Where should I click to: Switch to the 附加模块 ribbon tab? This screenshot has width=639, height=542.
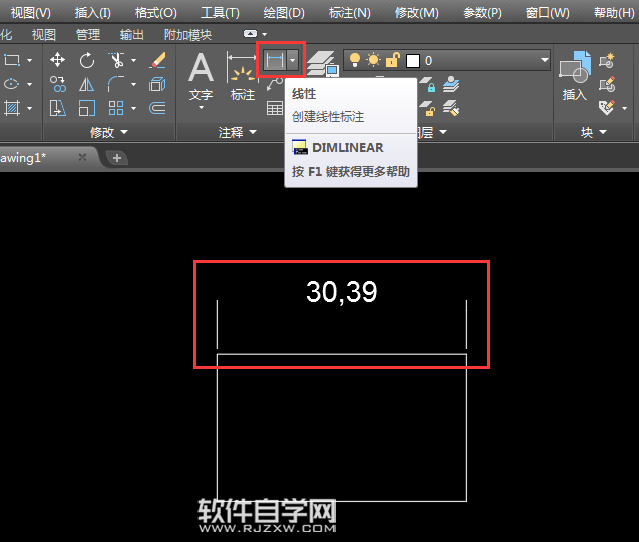click(x=188, y=35)
